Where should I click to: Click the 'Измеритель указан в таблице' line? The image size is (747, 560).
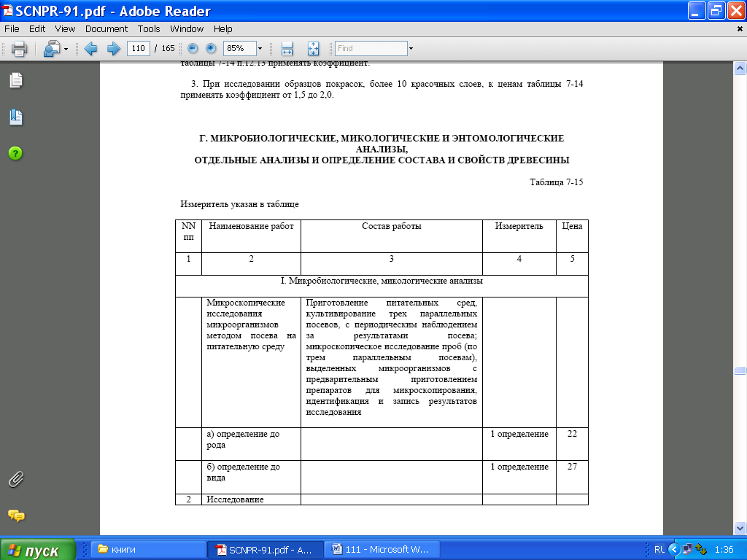(239, 204)
